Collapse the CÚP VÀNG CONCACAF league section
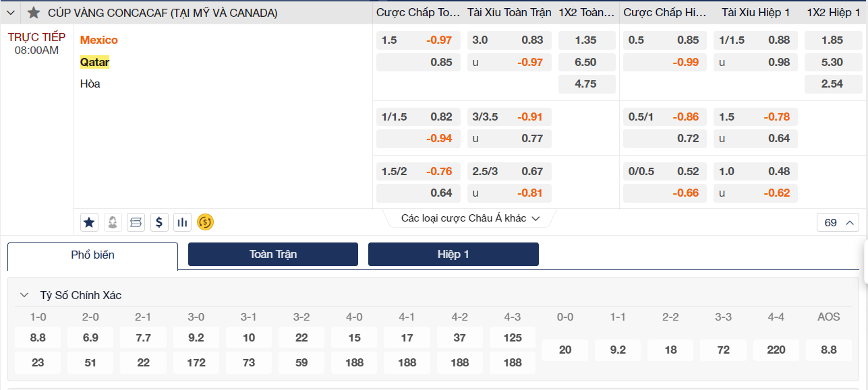Screen dimensions: 868x390 point(11,13)
